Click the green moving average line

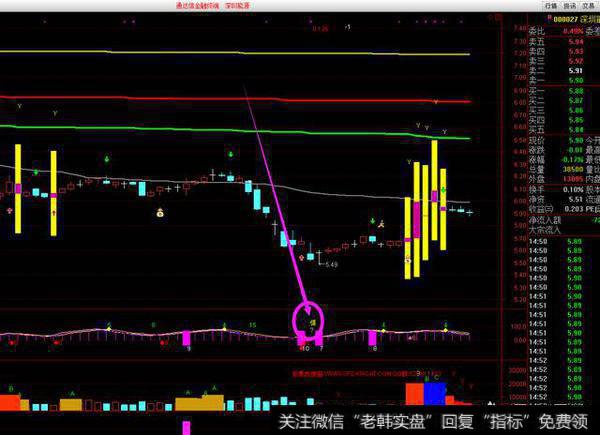(x=235, y=131)
